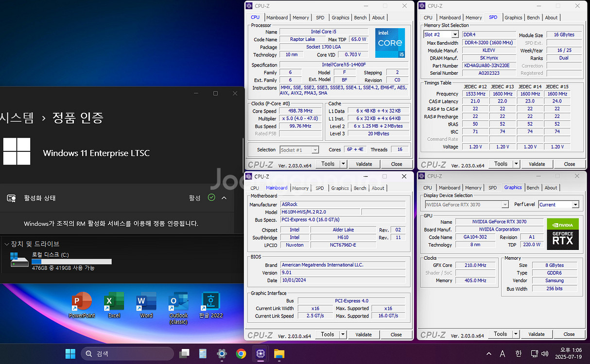Click the American Megatrends International LLC. brand field

(x=342, y=265)
